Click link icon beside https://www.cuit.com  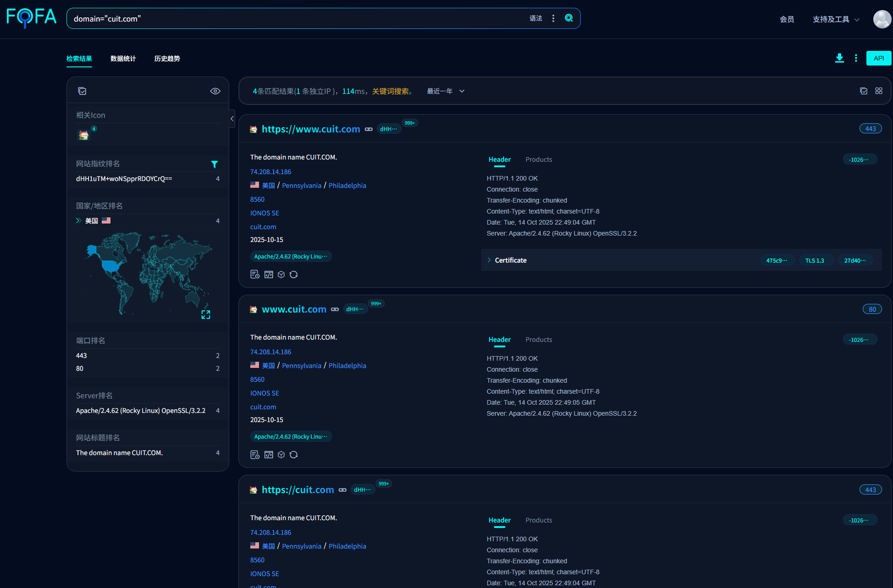click(x=369, y=129)
